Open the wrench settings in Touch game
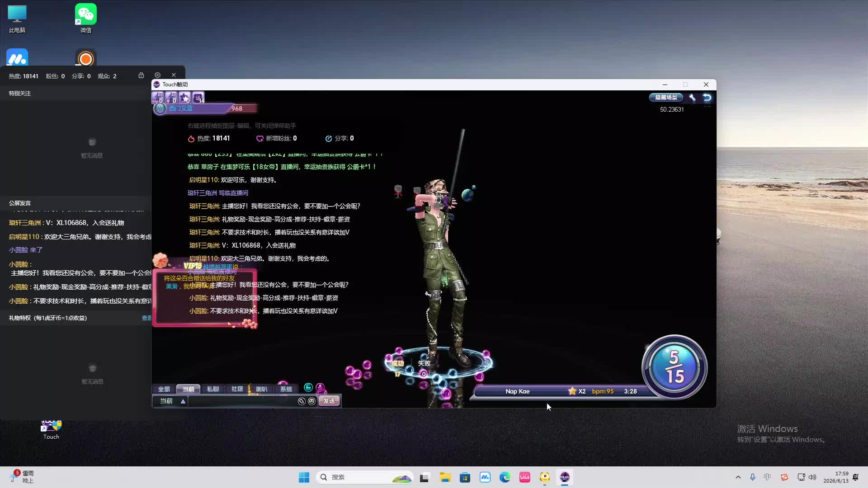Screen dimensions: 868x488 [692, 98]
